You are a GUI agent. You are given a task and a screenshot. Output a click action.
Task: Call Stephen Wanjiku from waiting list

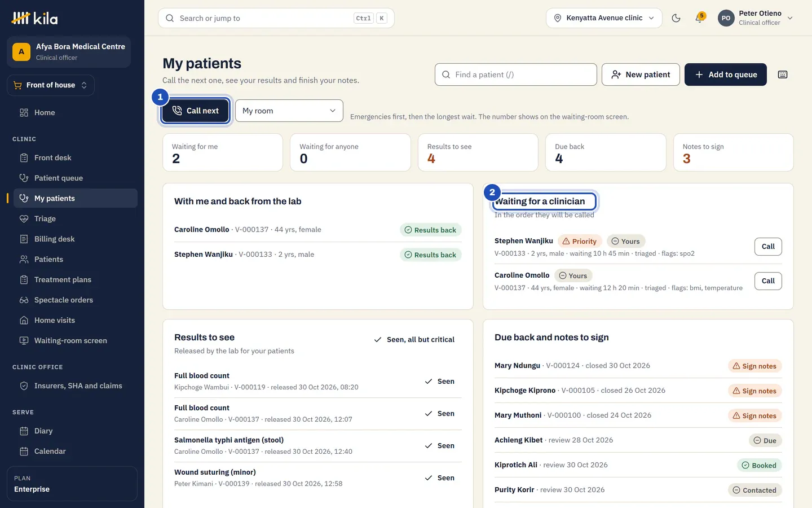[x=768, y=247]
